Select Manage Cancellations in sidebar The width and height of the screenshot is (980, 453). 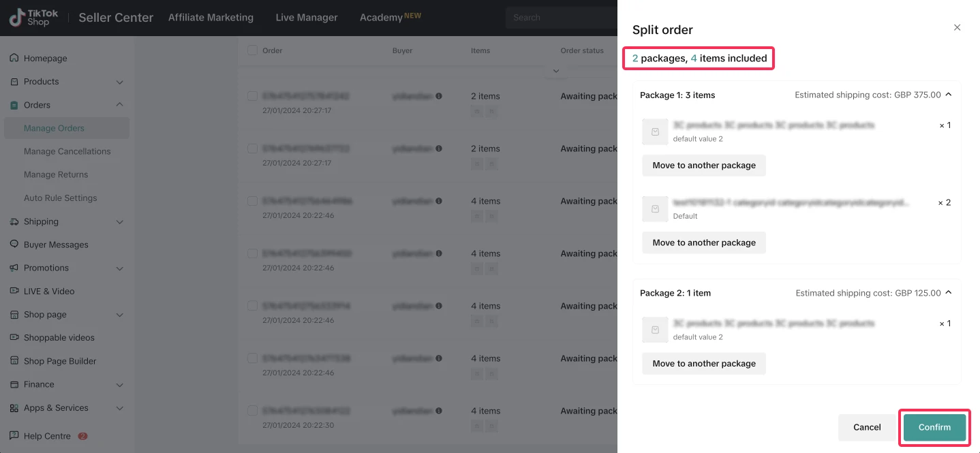pyautogui.click(x=67, y=151)
